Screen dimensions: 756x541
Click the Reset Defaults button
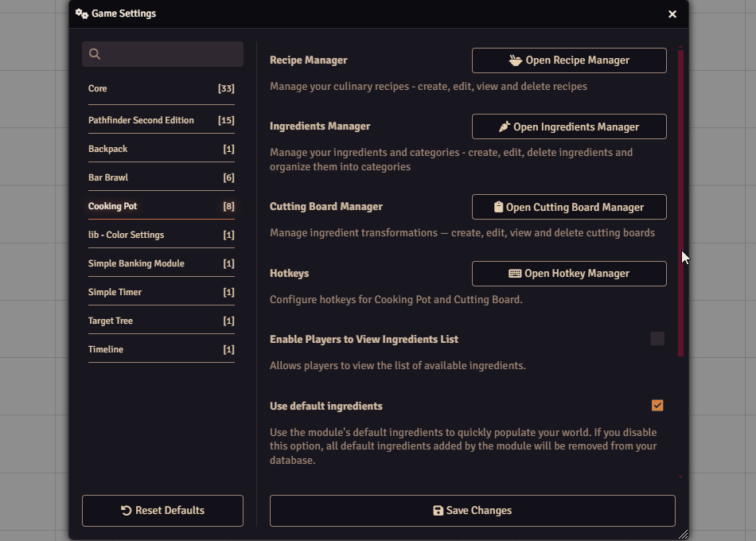click(162, 511)
